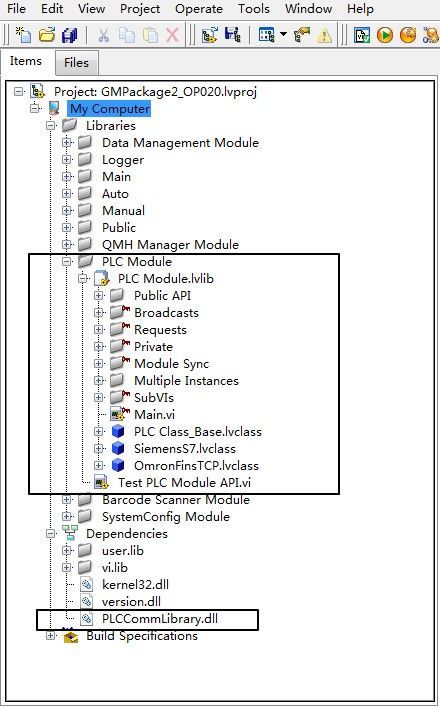Open the Operate menu

click(199, 9)
